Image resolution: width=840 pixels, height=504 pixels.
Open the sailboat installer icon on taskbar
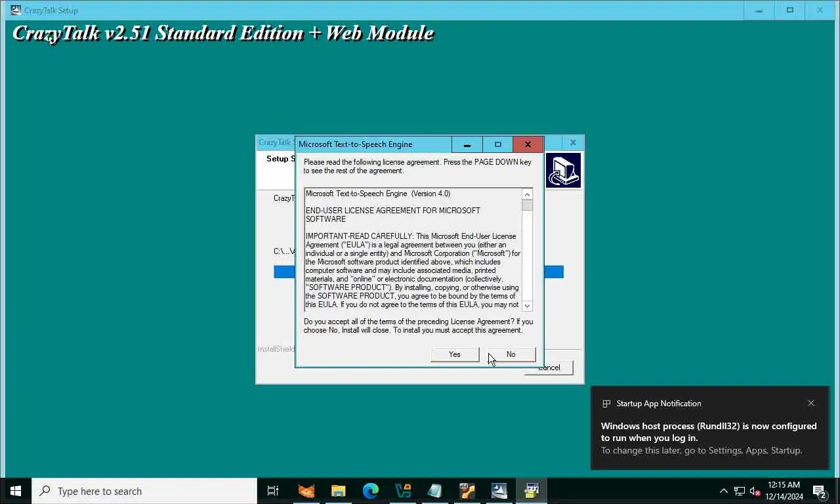pyautogui.click(x=499, y=491)
